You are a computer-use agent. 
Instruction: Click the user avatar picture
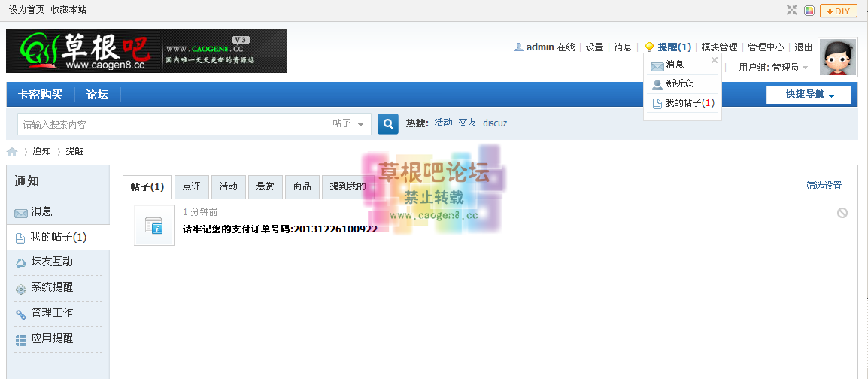[838, 58]
